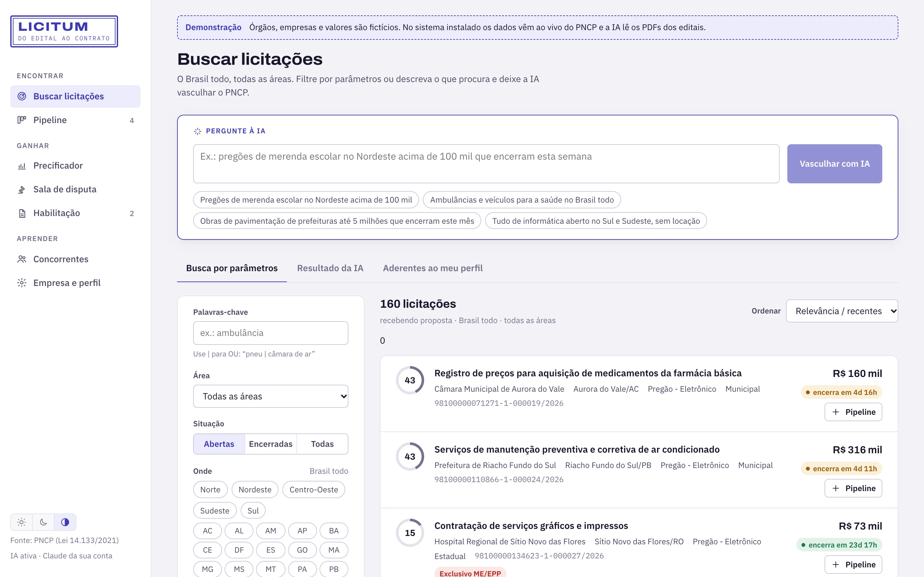Open Aderentes ao meu perfil tab
The height and width of the screenshot is (577, 924).
pos(432,268)
